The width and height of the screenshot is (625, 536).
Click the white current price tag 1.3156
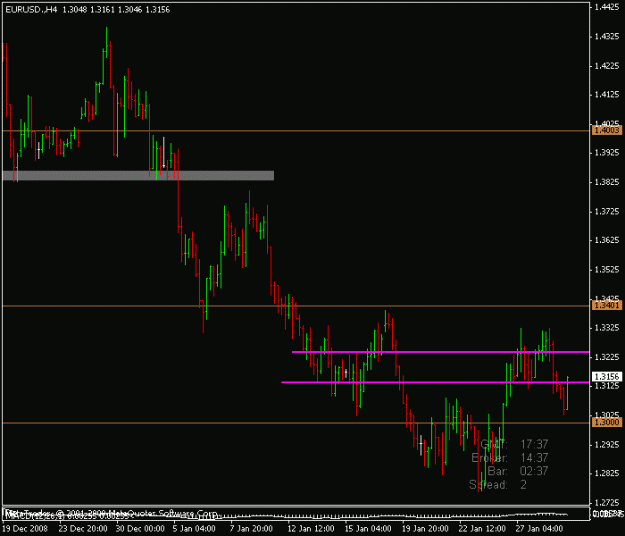(x=607, y=377)
